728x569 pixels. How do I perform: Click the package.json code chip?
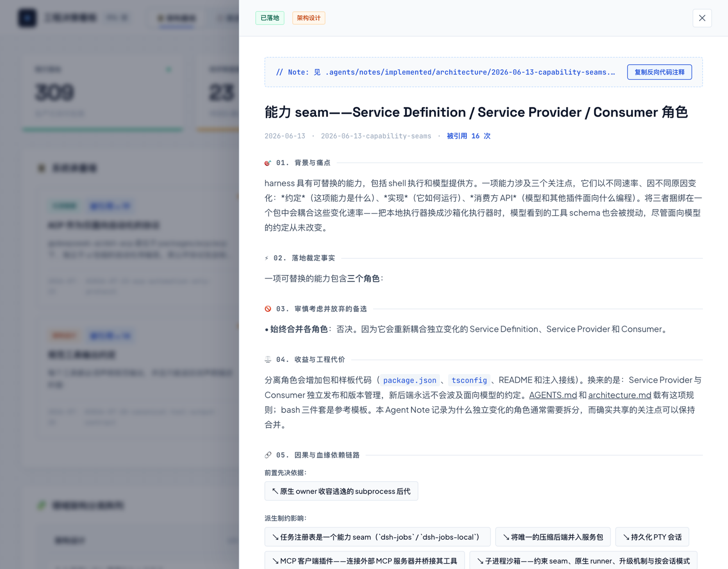coord(409,380)
